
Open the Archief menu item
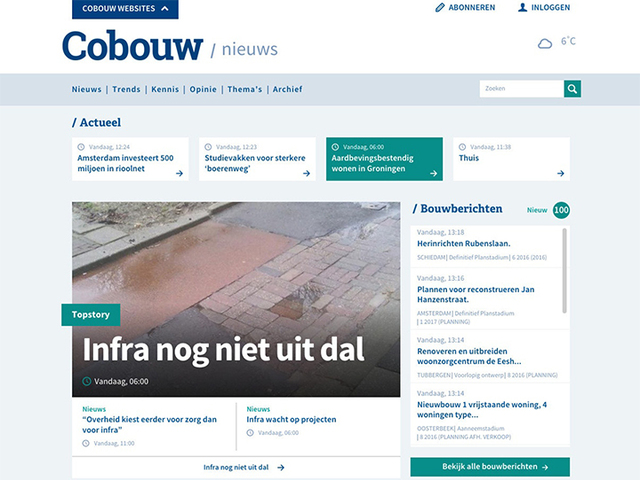tap(287, 89)
